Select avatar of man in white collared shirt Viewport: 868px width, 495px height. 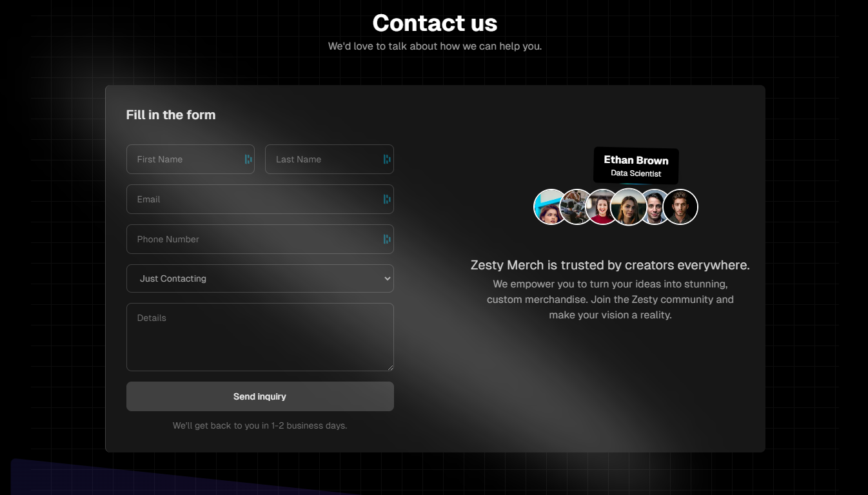tap(656, 207)
